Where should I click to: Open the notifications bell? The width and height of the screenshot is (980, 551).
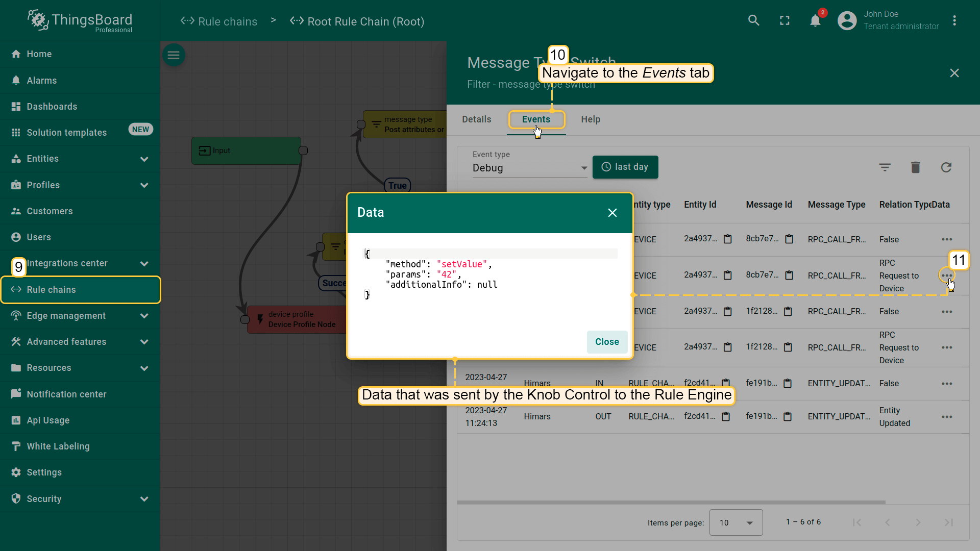[815, 20]
